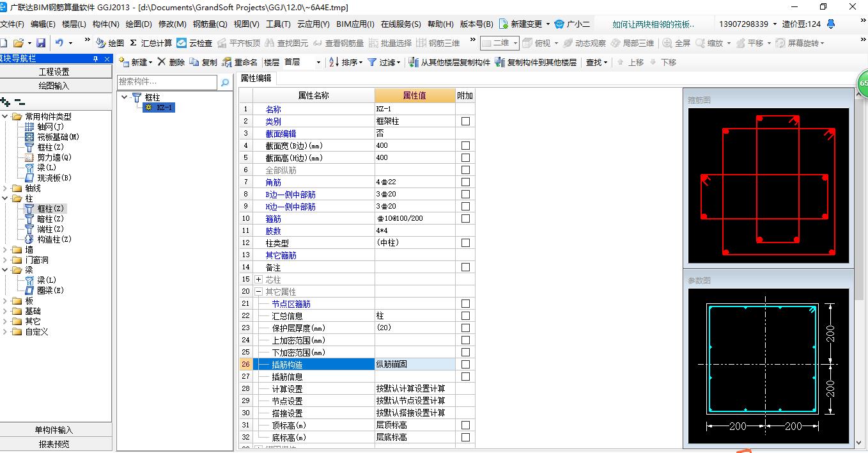Toggle 附加 checkbox for 截面高(H边) row
868x453 pixels.
tap(465, 157)
